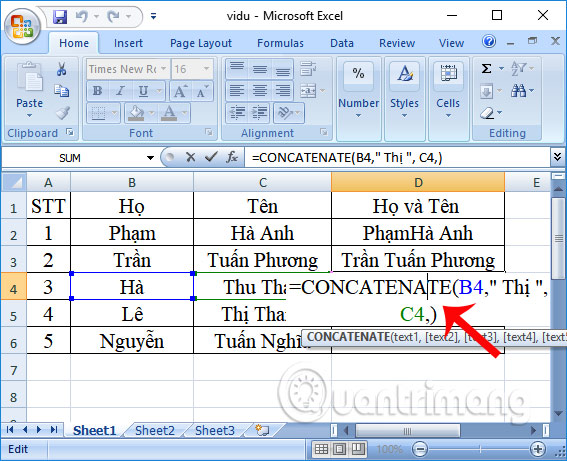Open Microsoft Excel Help
The image size is (567, 461).
click(x=489, y=41)
